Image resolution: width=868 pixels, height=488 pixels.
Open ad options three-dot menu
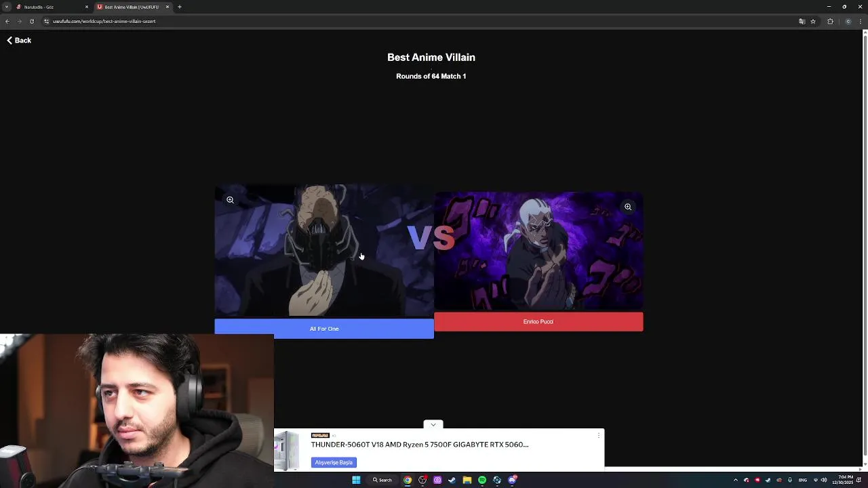click(598, 435)
